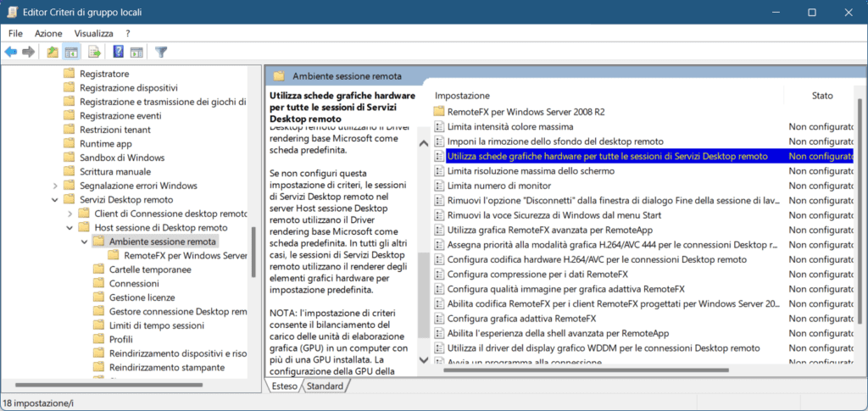
Task: Open the Azione menu
Action: tap(48, 33)
